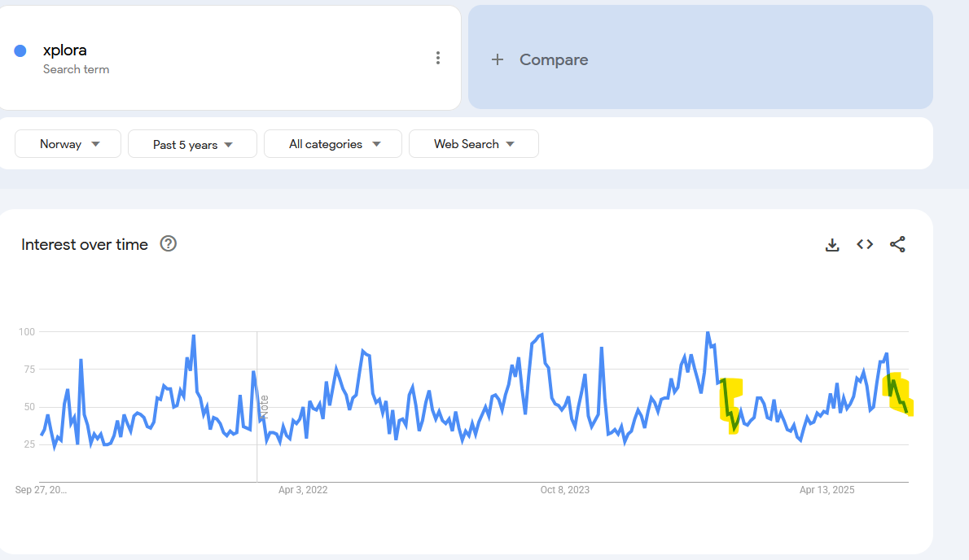
Task: Click the blue dot next to xplora
Action: coord(20,51)
